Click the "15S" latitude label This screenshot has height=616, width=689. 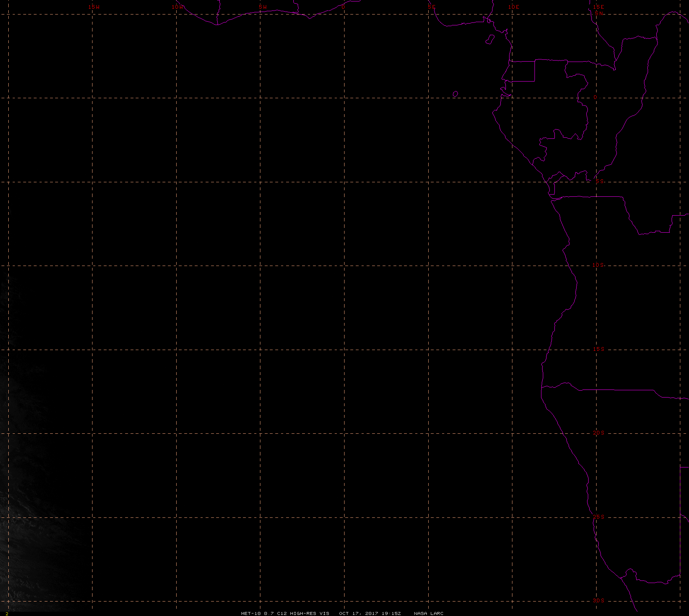[599, 349]
